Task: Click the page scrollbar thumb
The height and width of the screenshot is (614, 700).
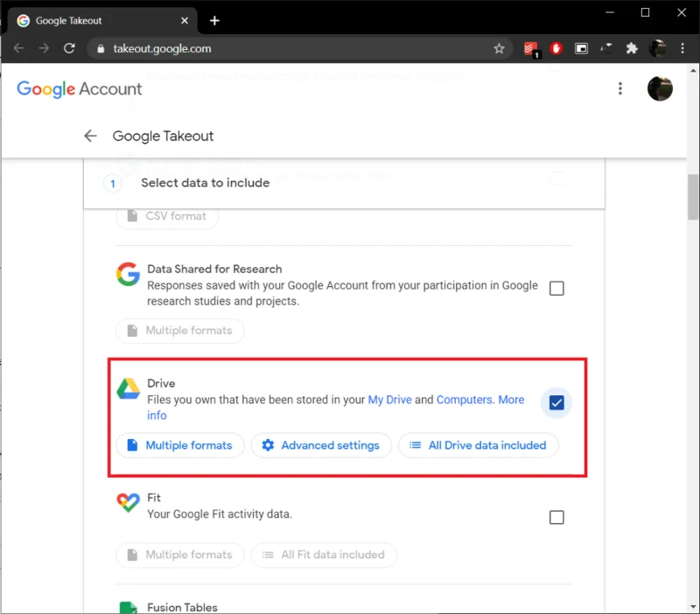Action: coord(693,197)
